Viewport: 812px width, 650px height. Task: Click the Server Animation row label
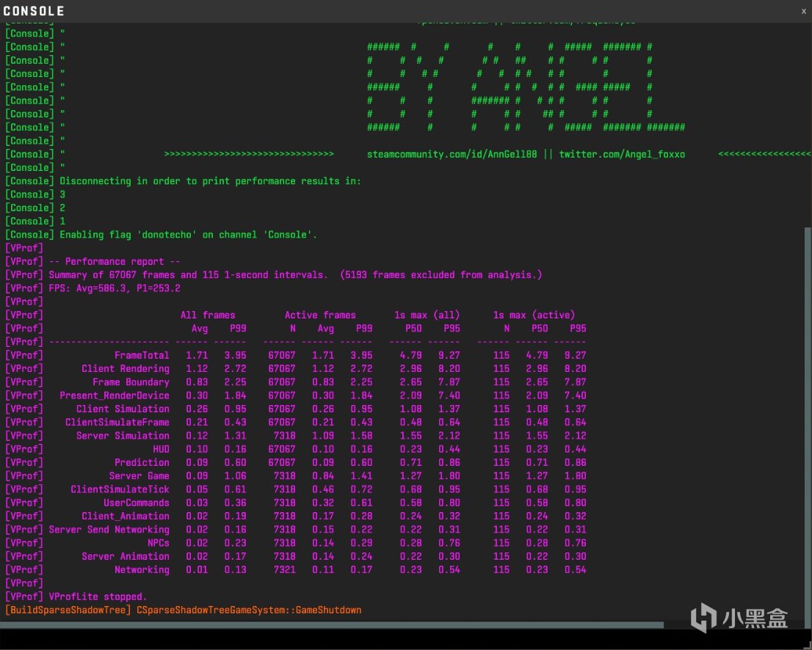(x=126, y=557)
